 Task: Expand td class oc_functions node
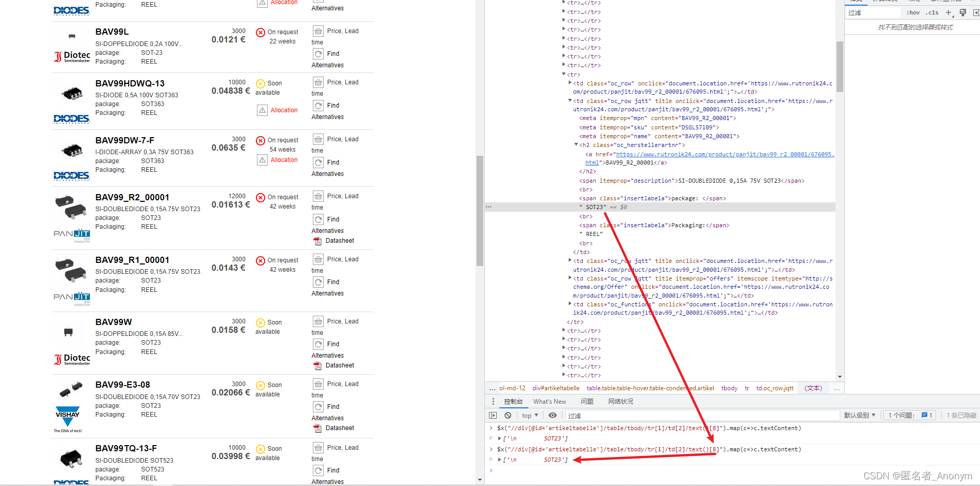tap(570, 304)
